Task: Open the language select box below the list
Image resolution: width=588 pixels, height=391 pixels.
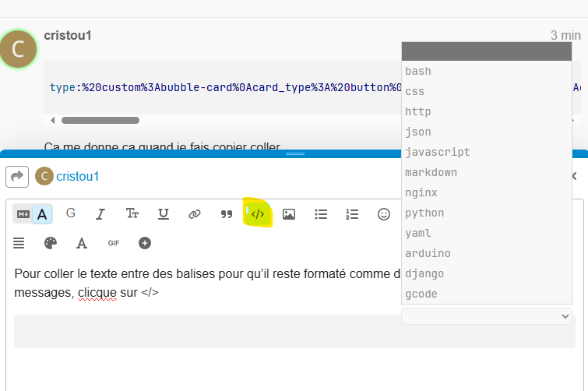Action: coord(488,315)
